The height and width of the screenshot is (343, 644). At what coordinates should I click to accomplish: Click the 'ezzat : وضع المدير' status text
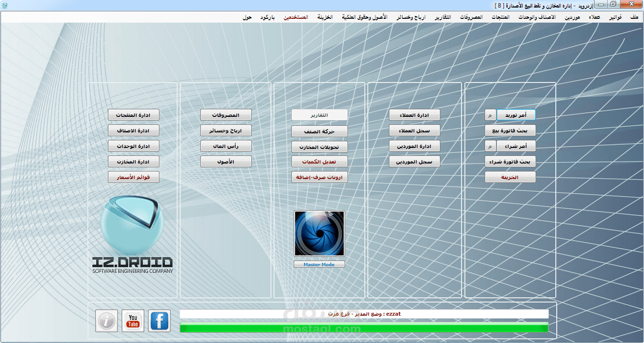(364, 314)
